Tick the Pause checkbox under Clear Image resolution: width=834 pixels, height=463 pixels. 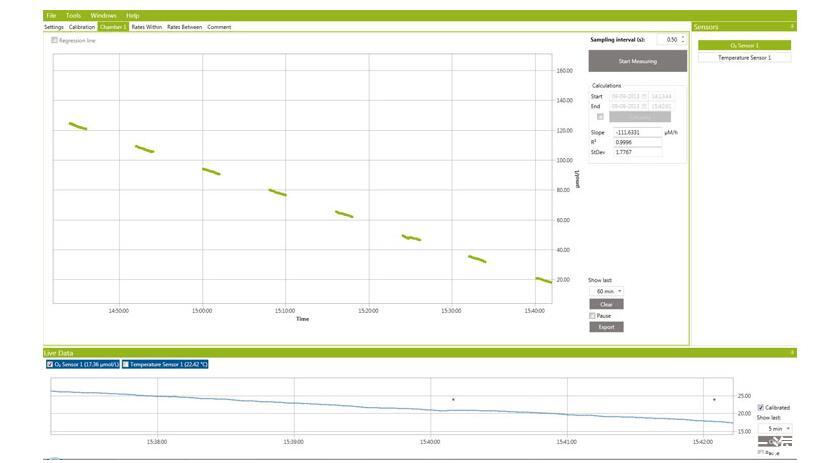click(x=593, y=316)
